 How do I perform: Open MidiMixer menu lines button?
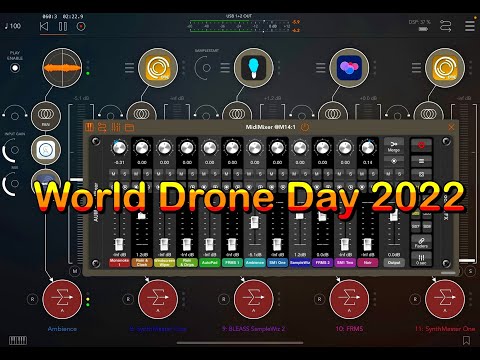(421, 161)
